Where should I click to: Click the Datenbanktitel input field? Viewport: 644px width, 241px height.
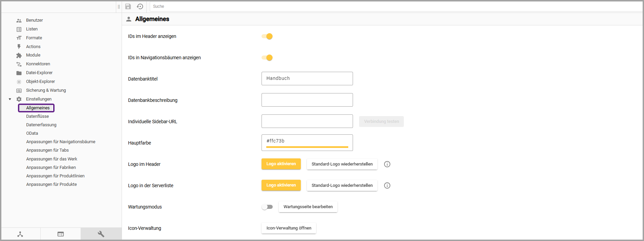[307, 79]
